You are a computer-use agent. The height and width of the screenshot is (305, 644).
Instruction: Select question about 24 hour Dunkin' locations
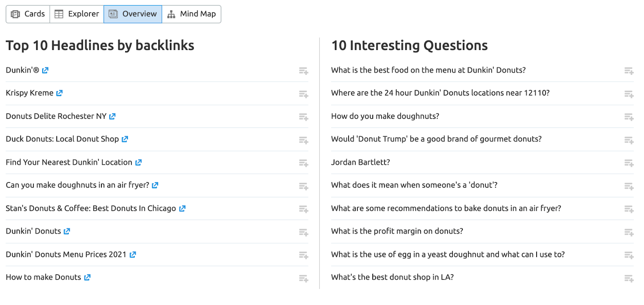tap(440, 93)
